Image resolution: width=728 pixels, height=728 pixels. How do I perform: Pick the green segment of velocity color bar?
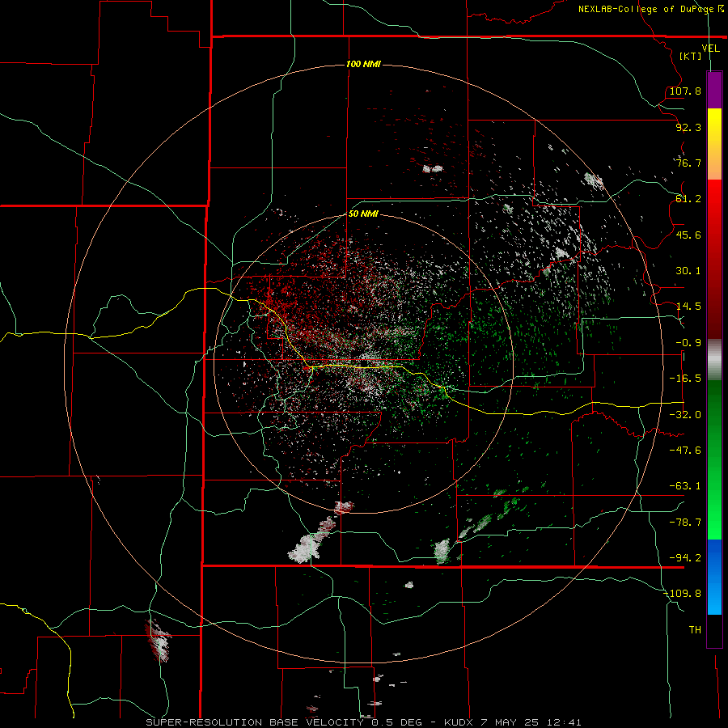point(714,459)
